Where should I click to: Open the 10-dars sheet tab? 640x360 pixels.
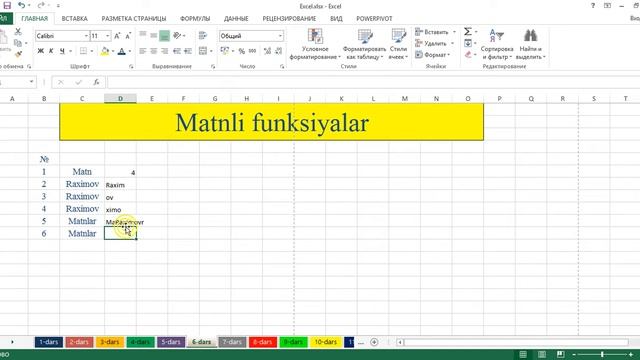tap(325, 342)
